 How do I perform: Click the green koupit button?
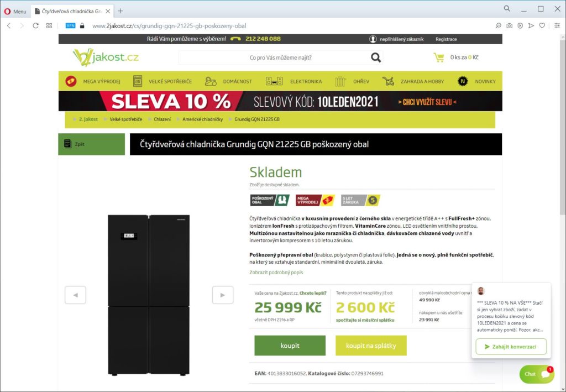290,346
